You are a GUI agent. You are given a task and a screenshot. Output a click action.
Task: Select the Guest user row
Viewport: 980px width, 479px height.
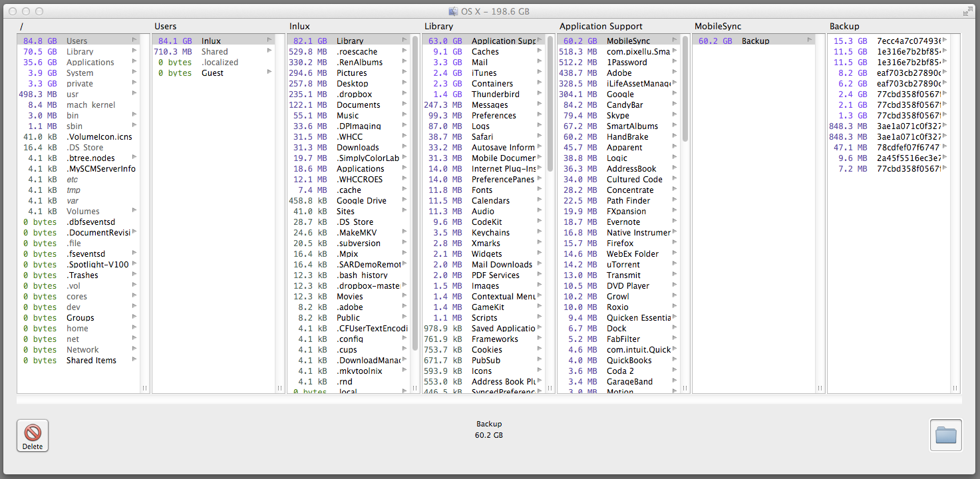pos(214,73)
